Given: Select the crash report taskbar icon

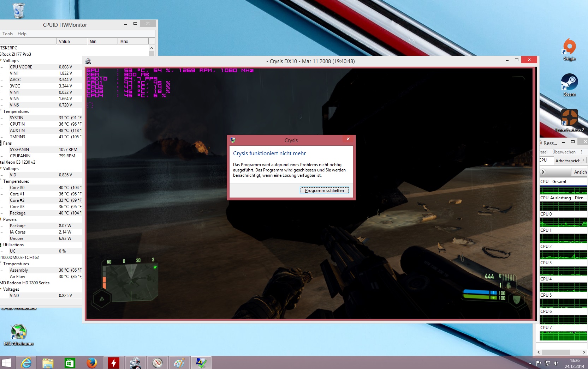Looking at the screenshot, I should 201,363.
